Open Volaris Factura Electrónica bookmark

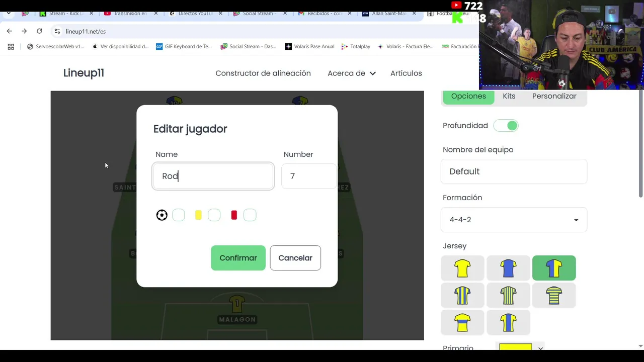pos(406,46)
